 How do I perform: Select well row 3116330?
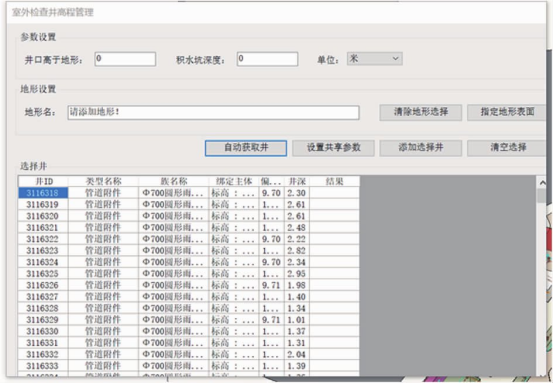pos(189,331)
